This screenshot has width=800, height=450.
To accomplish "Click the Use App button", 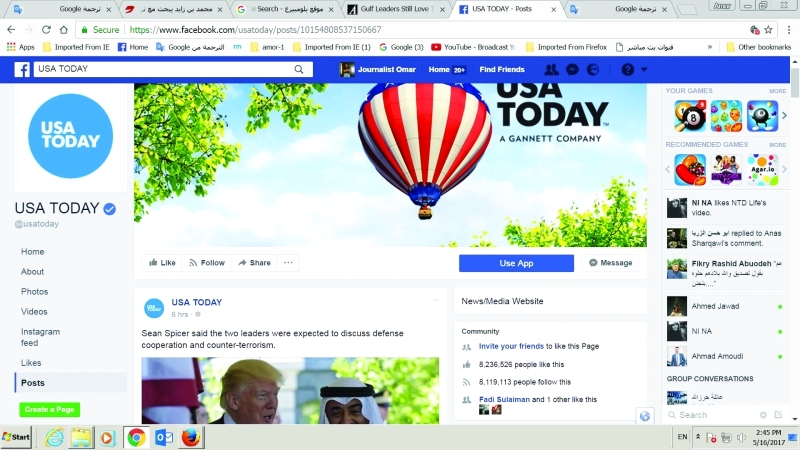I will [x=516, y=263].
